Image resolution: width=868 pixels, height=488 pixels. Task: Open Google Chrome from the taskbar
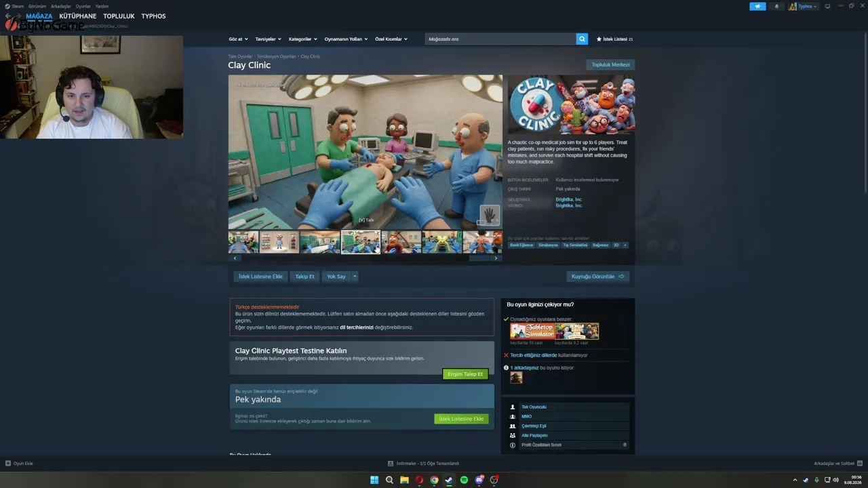click(x=434, y=480)
